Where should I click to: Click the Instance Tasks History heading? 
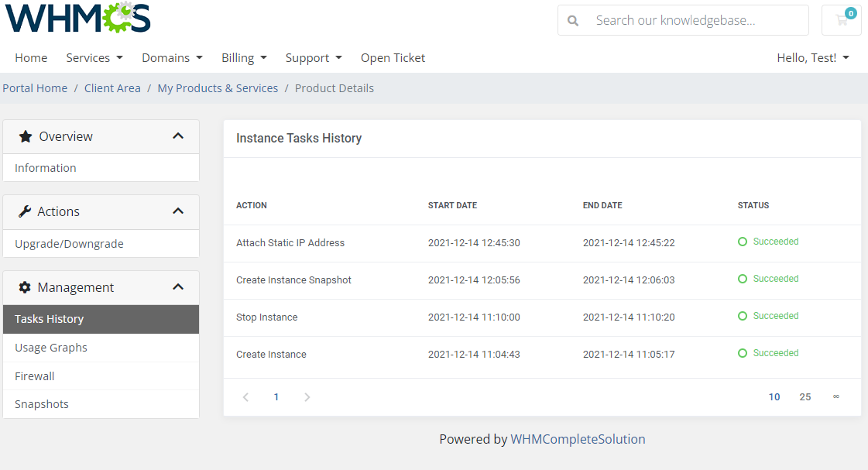pyautogui.click(x=299, y=138)
